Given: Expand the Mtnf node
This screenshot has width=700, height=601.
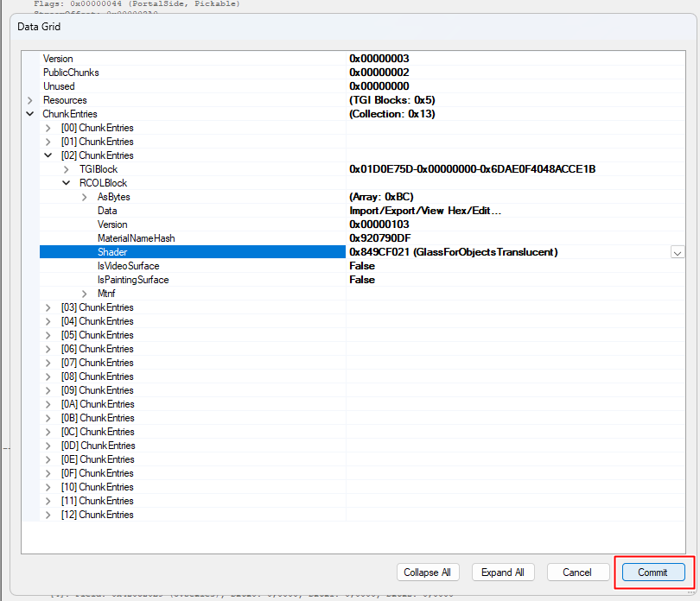Looking at the screenshot, I should (85, 294).
